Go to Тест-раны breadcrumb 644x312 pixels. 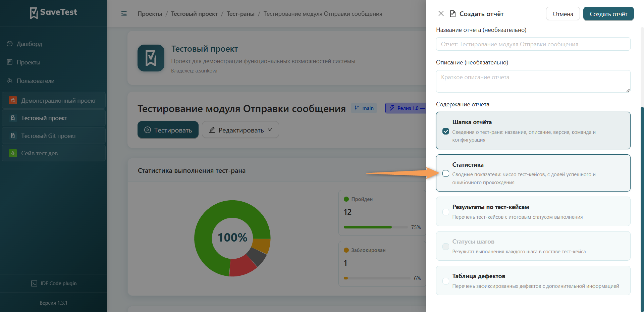[x=240, y=14]
